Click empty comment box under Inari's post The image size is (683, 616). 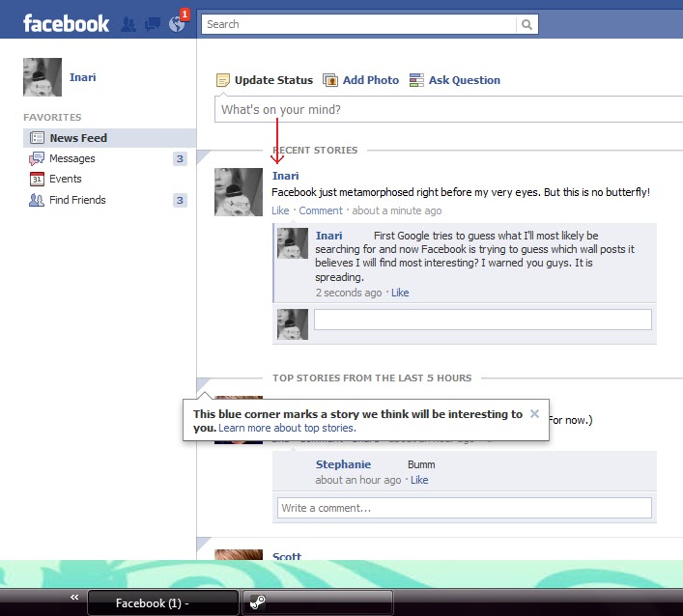(483, 320)
